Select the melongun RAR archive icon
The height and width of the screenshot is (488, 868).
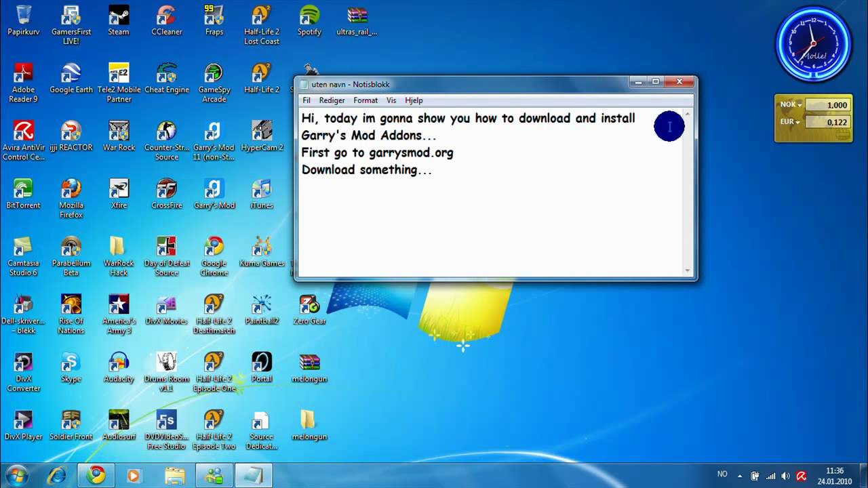coord(309,367)
